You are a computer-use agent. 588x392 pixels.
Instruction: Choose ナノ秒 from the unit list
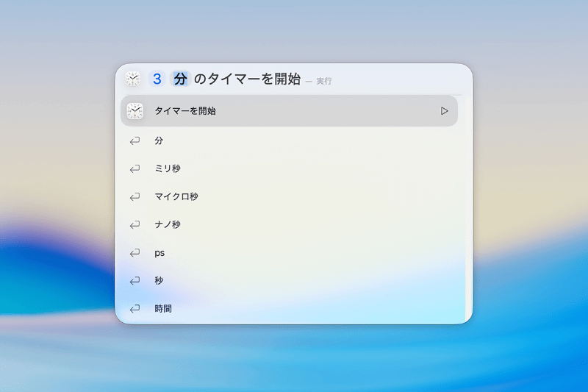point(289,224)
